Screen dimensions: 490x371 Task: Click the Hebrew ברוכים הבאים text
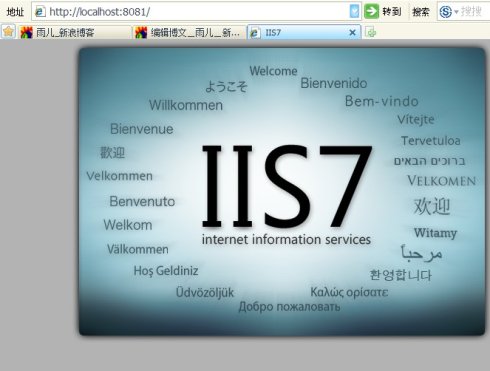[429, 161]
